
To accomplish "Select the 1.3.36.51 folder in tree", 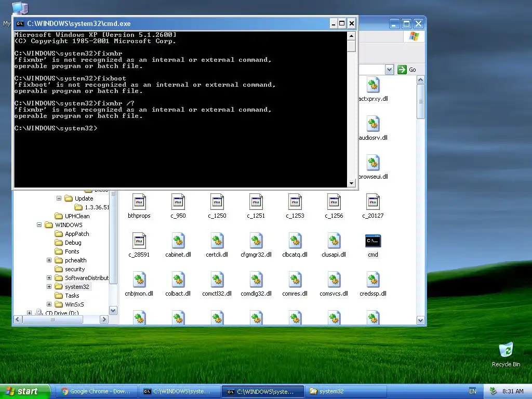I will click(92, 207).
